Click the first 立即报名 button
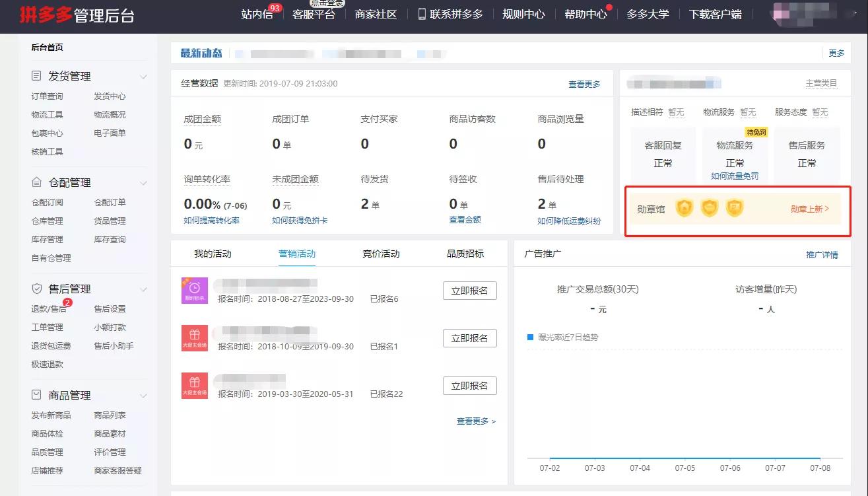 [469, 290]
